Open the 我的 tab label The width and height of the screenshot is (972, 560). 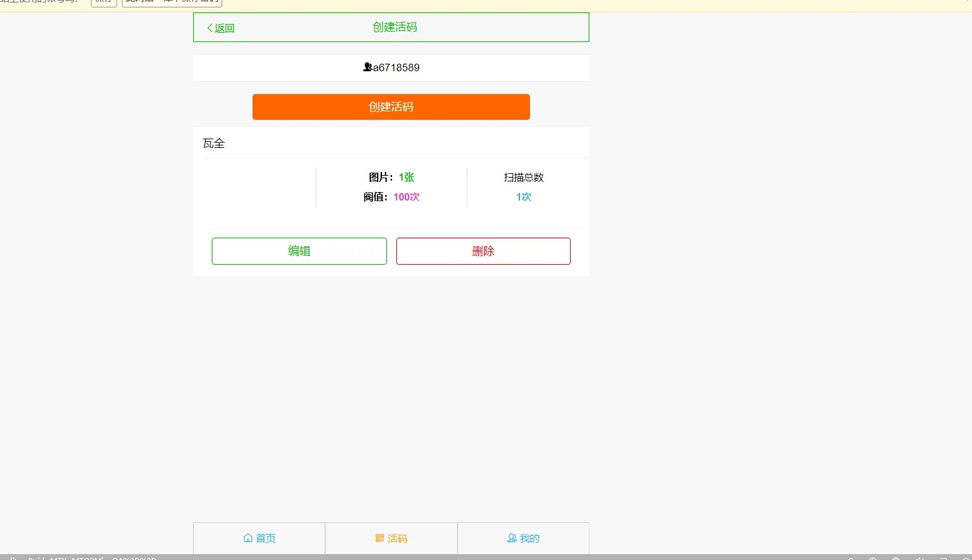pyautogui.click(x=529, y=538)
